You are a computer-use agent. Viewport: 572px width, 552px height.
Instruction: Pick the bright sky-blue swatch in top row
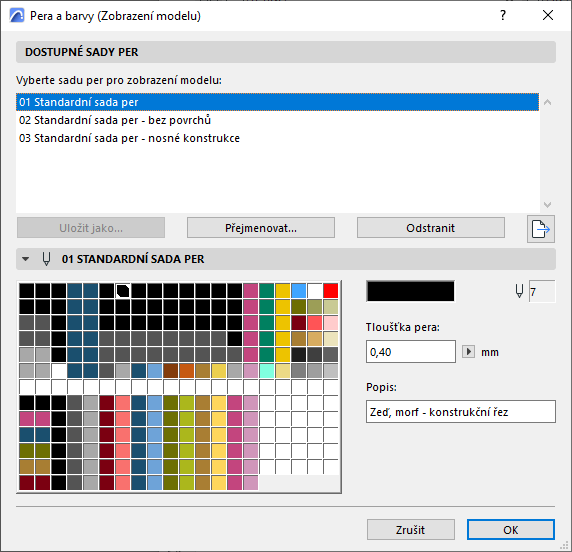pyautogui.click(x=299, y=291)
